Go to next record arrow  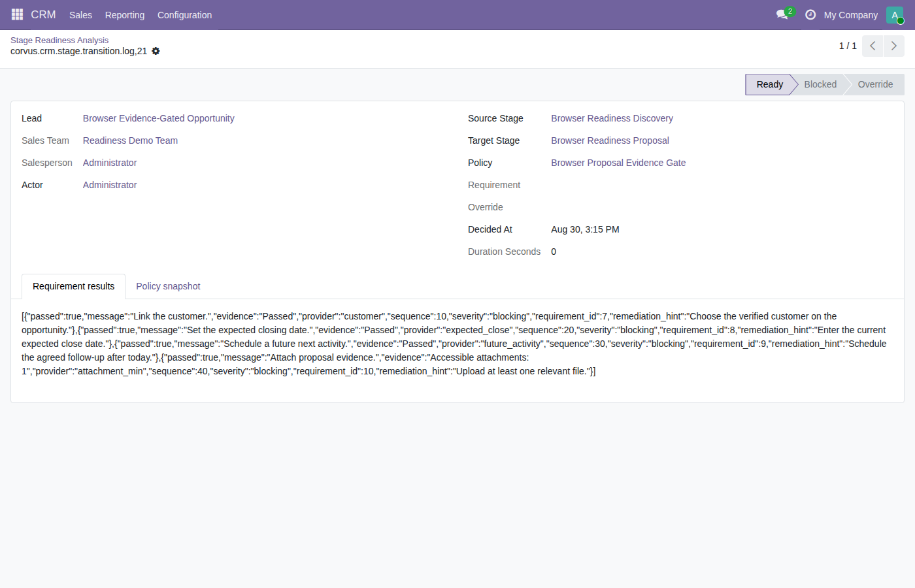coord(894,46)
